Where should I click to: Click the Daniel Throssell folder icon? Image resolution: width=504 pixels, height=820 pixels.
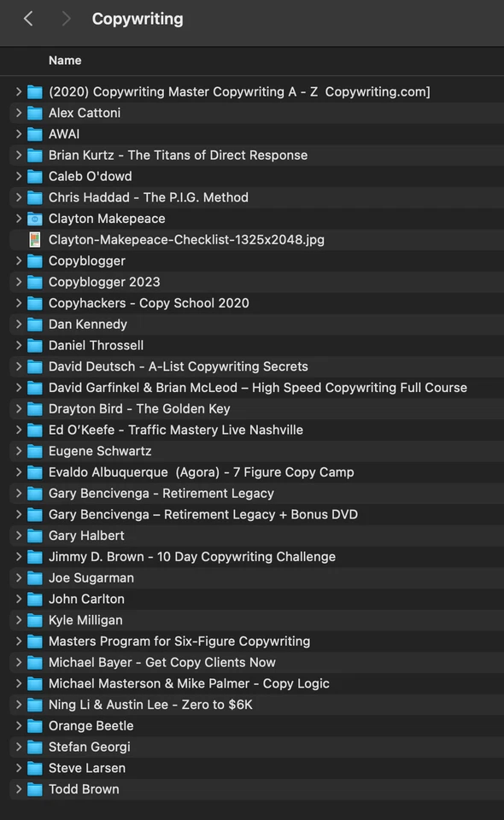pyautogui.click(x=34, y=346)
